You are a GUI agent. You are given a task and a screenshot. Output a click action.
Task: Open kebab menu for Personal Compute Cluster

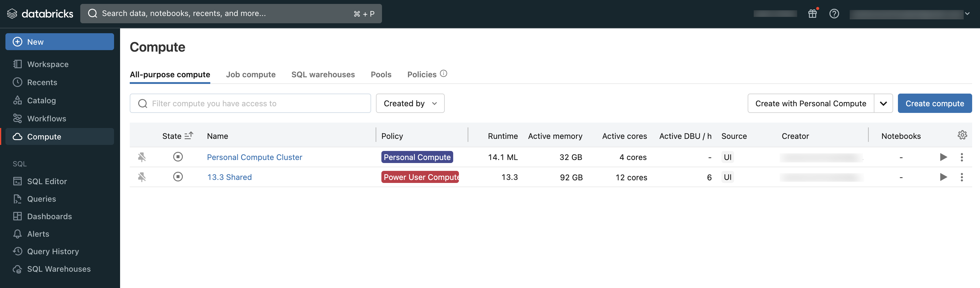961,157
